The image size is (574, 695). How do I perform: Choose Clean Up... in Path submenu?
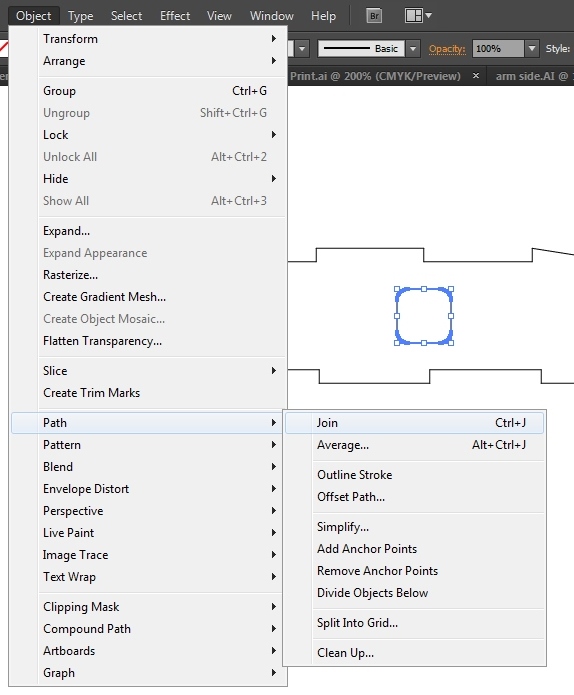[414, 653]
